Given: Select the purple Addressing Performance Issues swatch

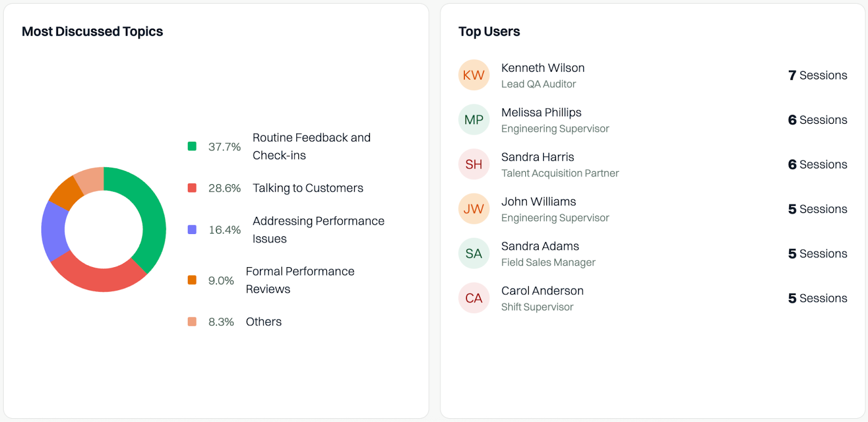Looking at the screenshot, I should tap(192, 230).
